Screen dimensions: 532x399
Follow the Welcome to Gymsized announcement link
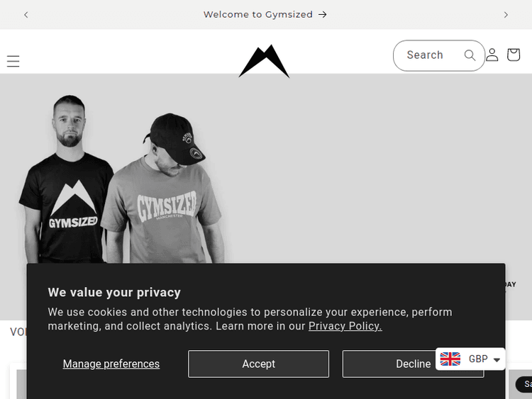click(258, 14)
